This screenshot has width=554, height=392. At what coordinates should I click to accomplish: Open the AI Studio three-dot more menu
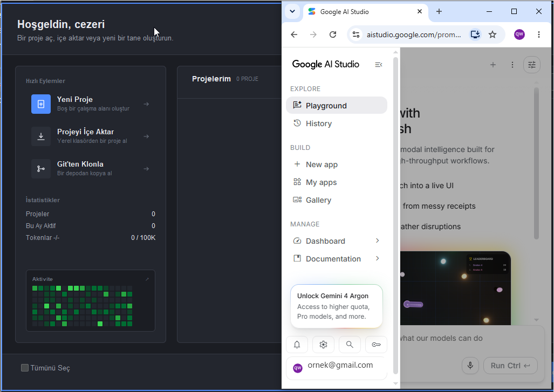(512, 65)
